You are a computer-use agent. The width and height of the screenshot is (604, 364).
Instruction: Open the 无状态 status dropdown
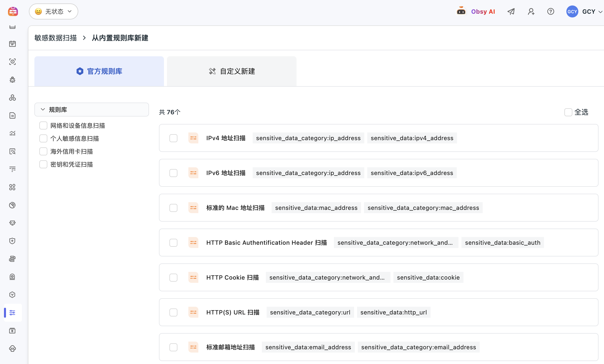click(x=54, y=11)
